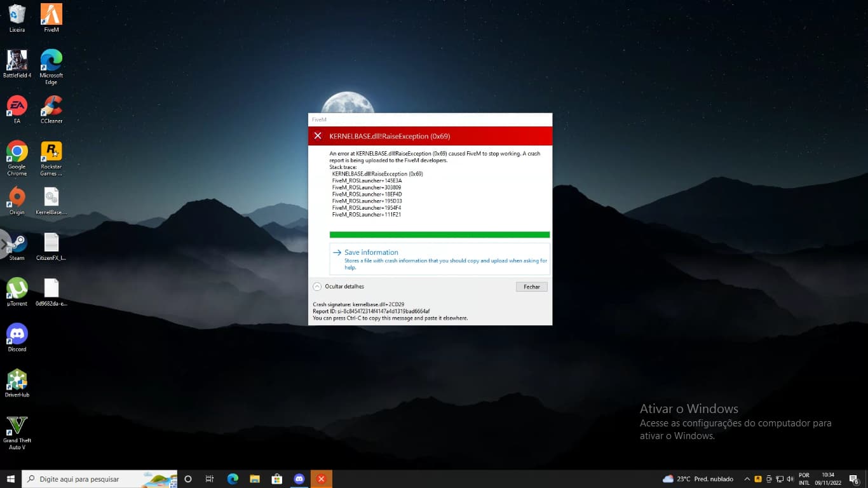Open CCleaner from the desktop
868x488 pixels.
pos(51,105)
